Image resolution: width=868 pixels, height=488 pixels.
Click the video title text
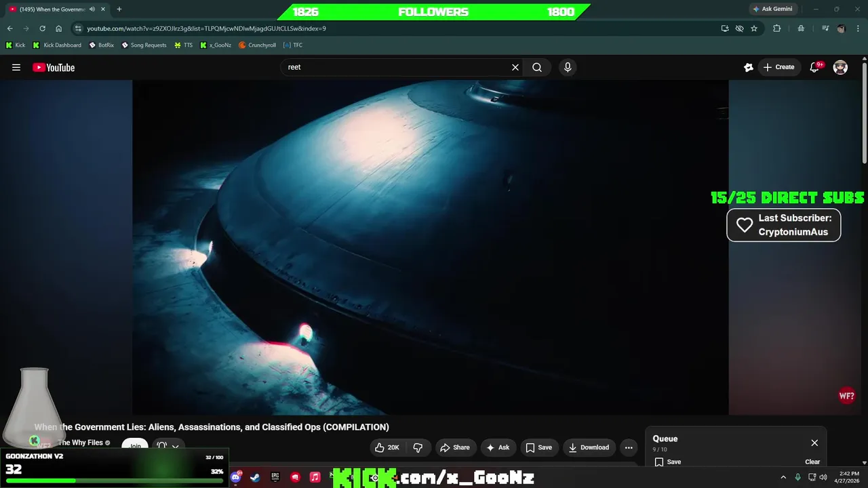click(x=212, y=427)
